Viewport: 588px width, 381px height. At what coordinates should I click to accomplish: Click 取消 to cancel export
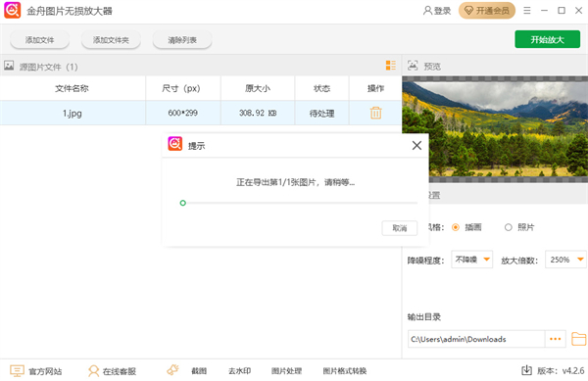tap(400, 228)
